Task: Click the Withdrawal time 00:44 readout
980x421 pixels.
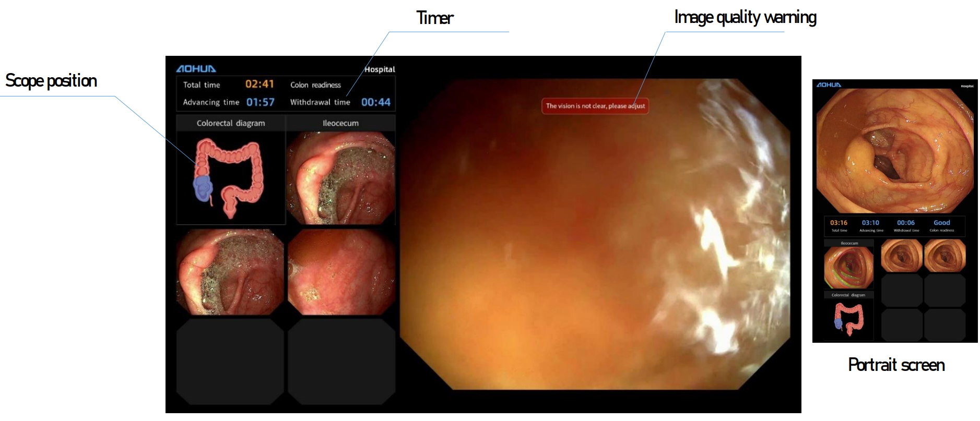Action: point(375,102)
